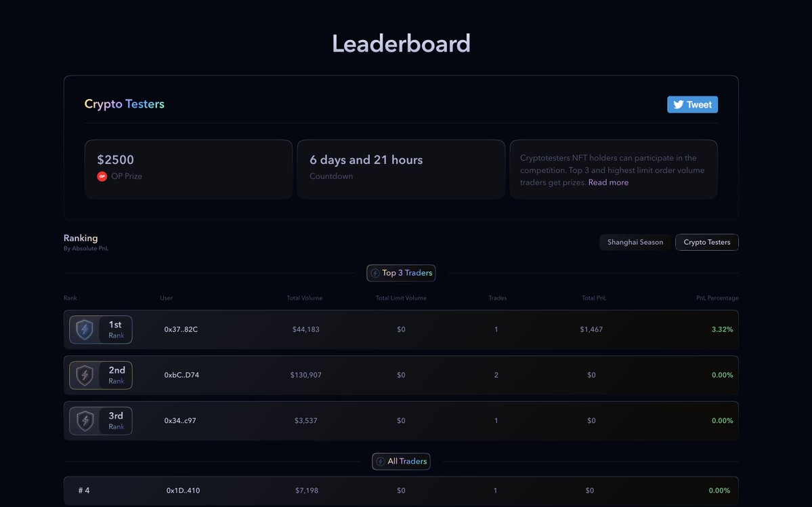Click the 2nd Rank label

click(116, 376)
